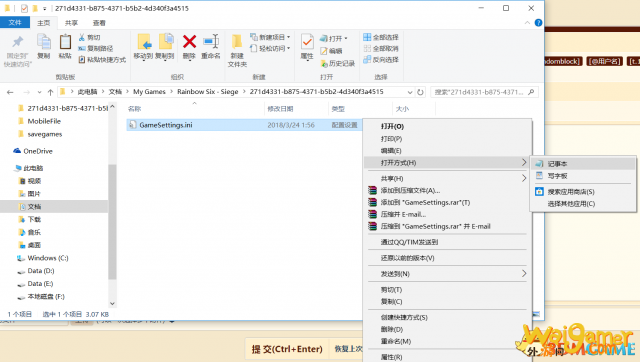Click Print (打印(P)) in the context menu

[x=447, y=139]
